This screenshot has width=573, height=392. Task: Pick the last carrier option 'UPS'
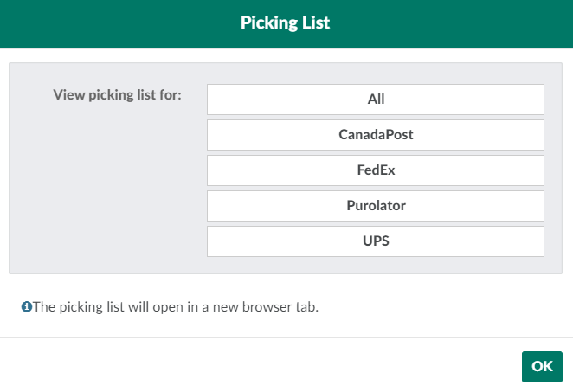point(376,241)
